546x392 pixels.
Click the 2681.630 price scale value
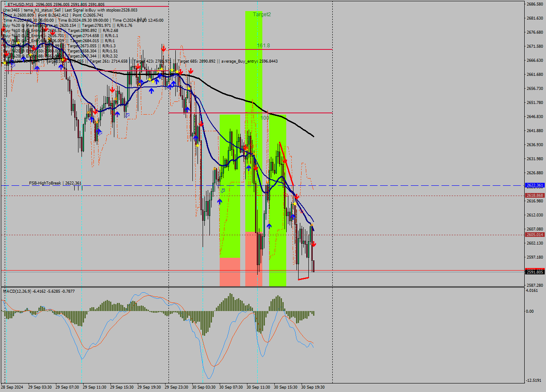click(x=535, y=18)
